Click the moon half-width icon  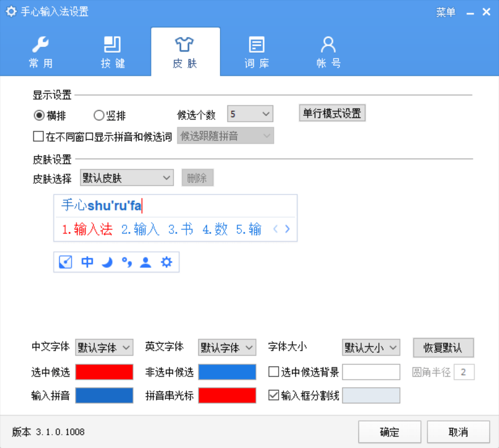[x=107, y=263]
